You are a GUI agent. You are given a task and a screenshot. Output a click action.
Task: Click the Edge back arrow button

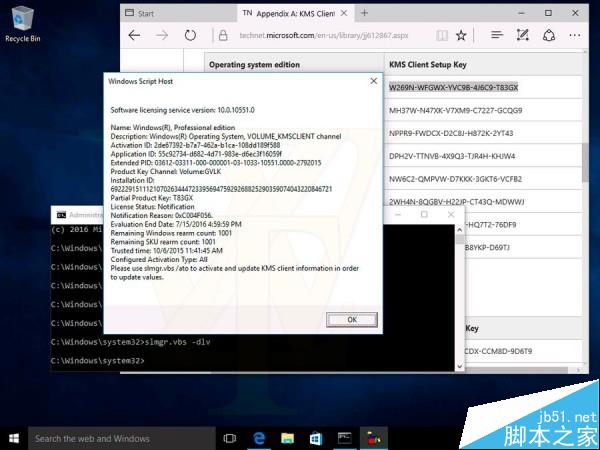coord(135,35)
